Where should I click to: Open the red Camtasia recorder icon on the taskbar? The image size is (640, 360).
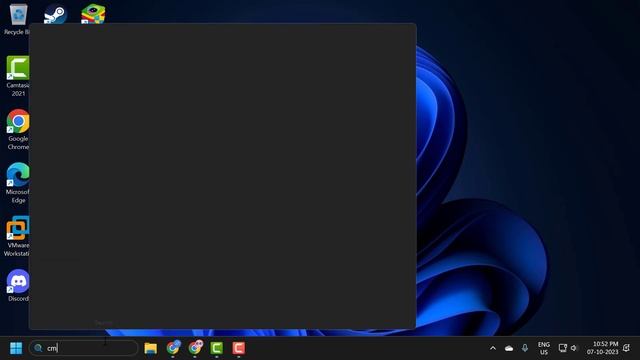pyautogui.click(x=239, y=348)
